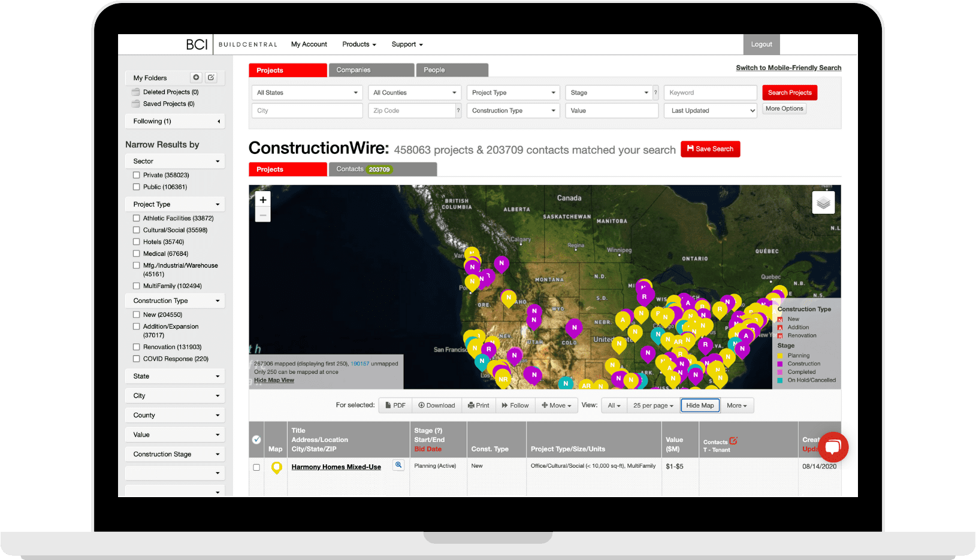This screenshot has height=560, width=976.
Task: Check the Mfg./Industrial/Warehouse filter
Action: pyautogui.click(x=136, y=265)
